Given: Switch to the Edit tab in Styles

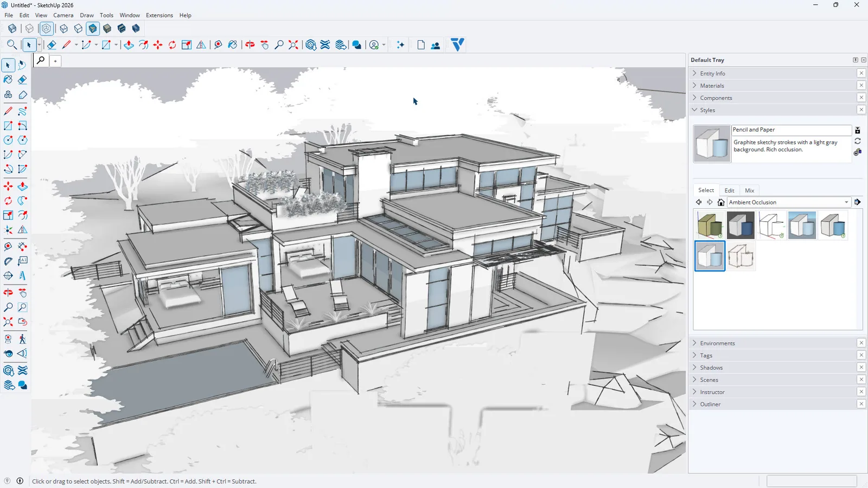Looking at the screenshot, I should (x=729, y=190).
